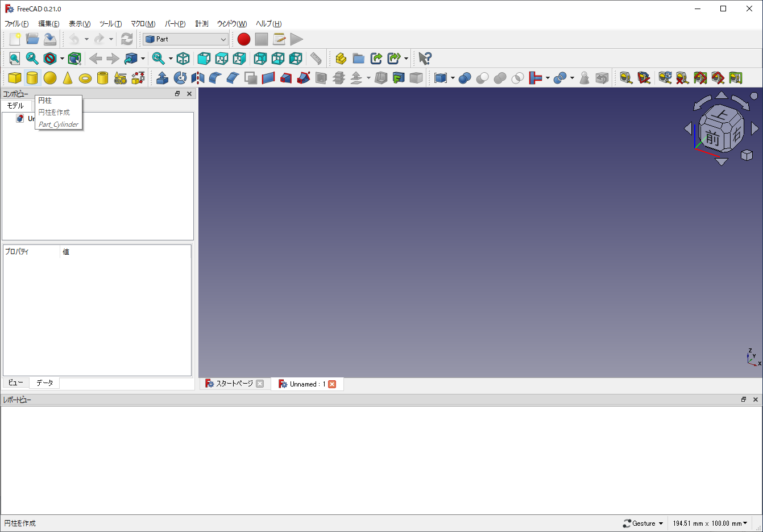Save the document with the save icon
The image size is (763, 532).
point(50,39)
